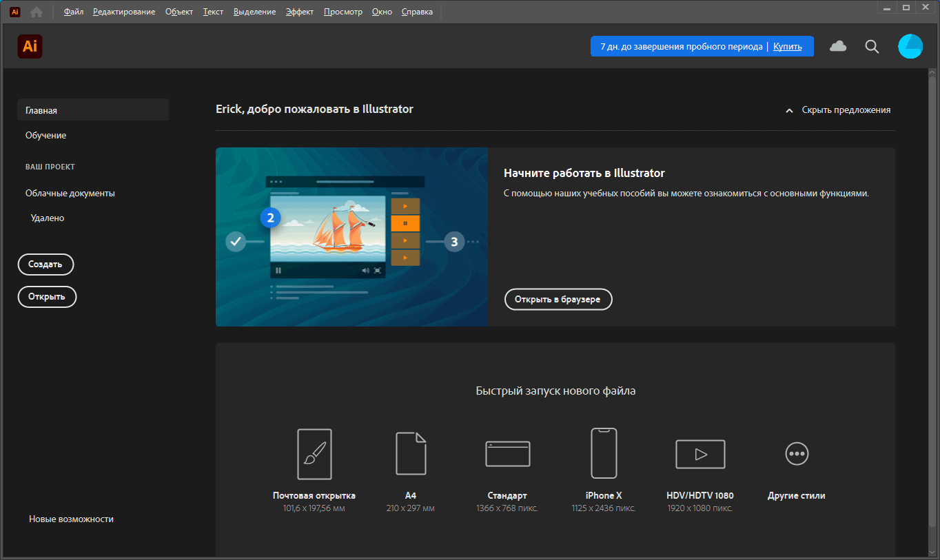The image size is (940, 560).
Task: Click the Купить link
Action: 787,47
